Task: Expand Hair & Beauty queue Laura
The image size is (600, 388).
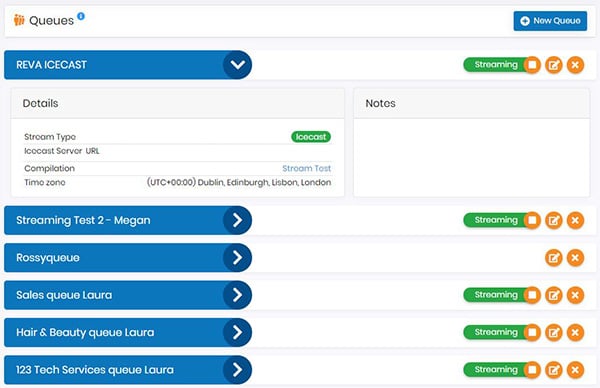Action: (x=237, y=332)
